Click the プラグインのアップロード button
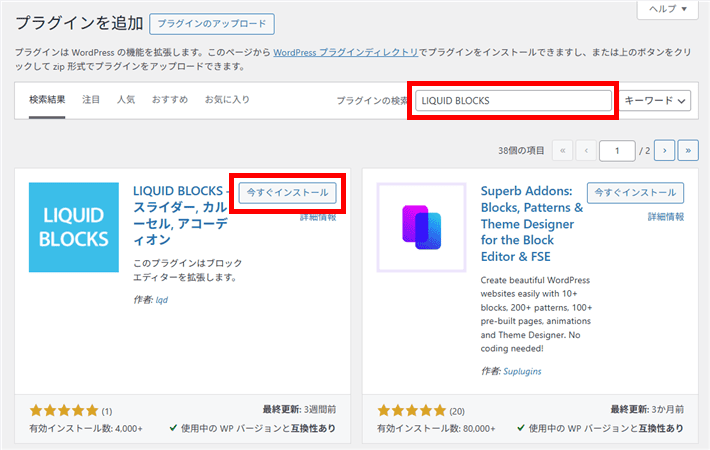The width and height of the screenshot is (710, 450). click(x=211, y=24)
